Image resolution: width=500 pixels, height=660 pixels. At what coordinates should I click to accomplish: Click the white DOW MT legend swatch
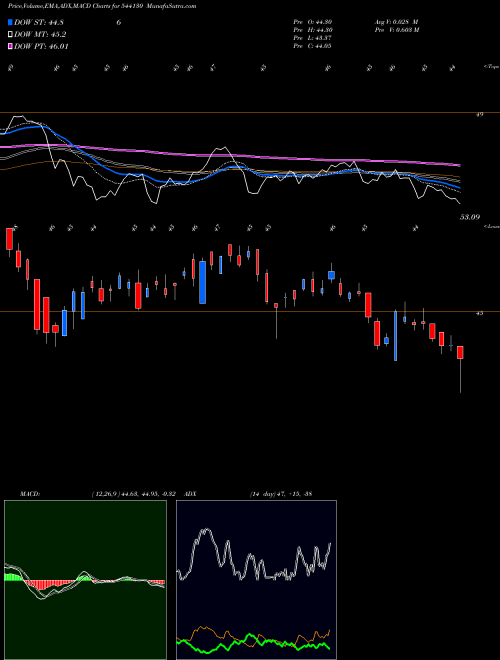[x=10, y=35]
